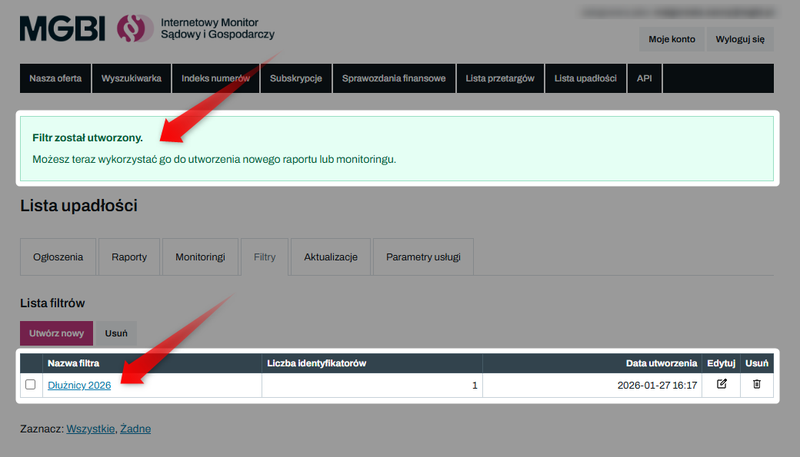The height and width of the screenshot is (457, 800).
Task: Open the Monitoringi tab
Action: [x=201, y=257]
